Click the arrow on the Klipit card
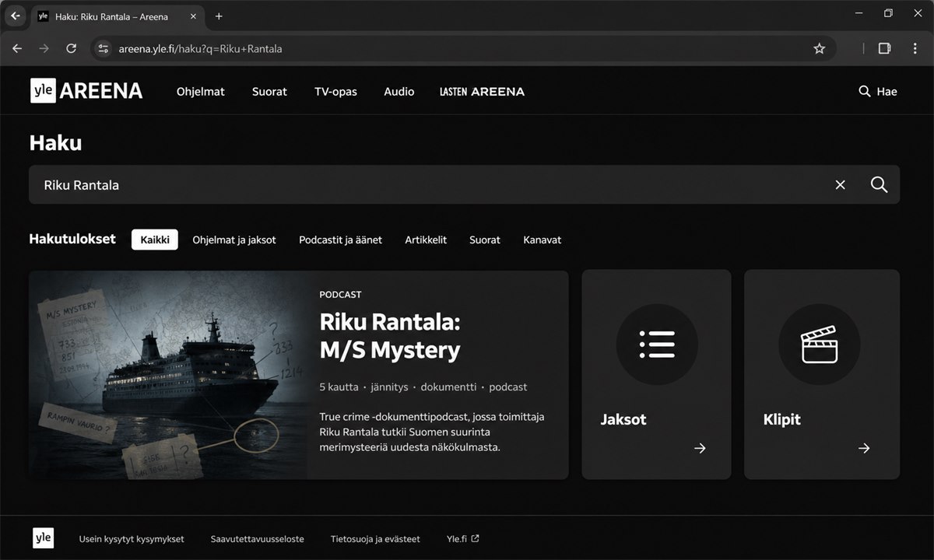This screenshot has height=560, width=934. (x=863, y=448)
